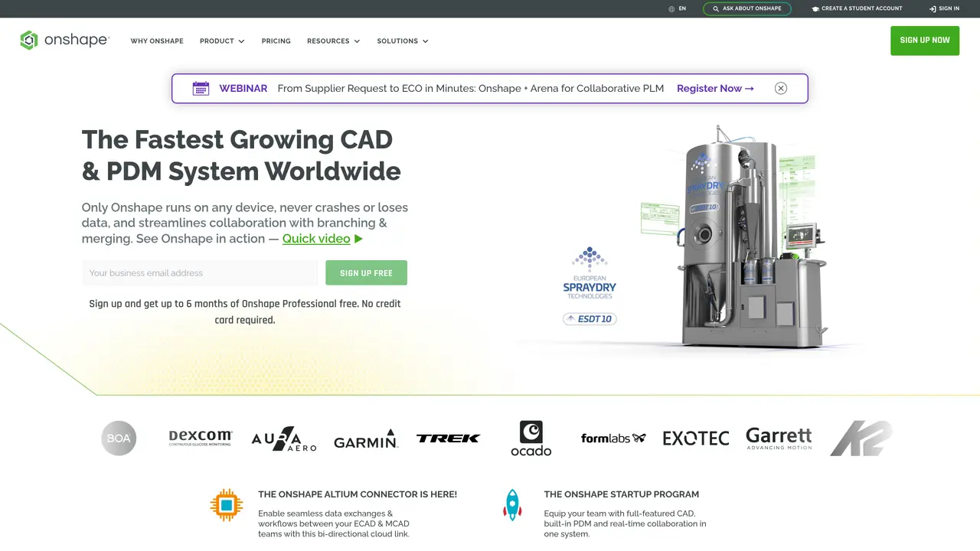This screenshot has width=980, height=551.
Task: Click the ESDT 10 badge
Action: point(590,318)
